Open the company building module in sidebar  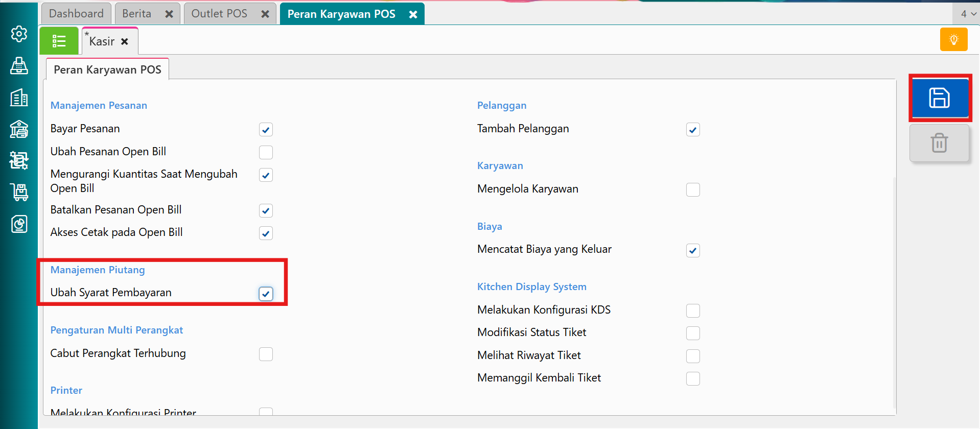19,98
